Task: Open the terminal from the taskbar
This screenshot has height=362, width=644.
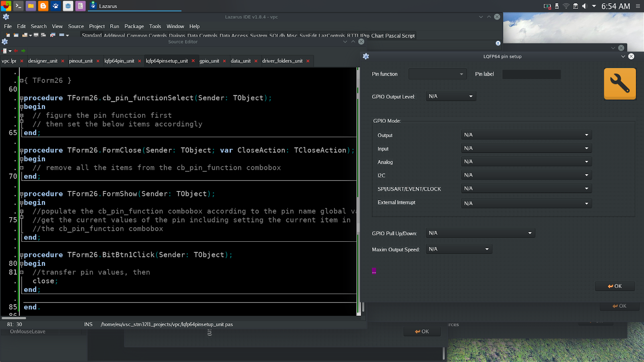Action: coord(18,6)
